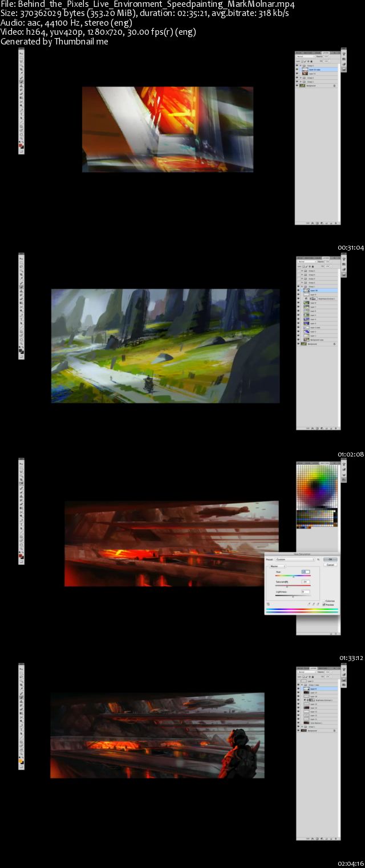Click Cancel in the Hue/Saturation dialog

(x=331, y=565)
